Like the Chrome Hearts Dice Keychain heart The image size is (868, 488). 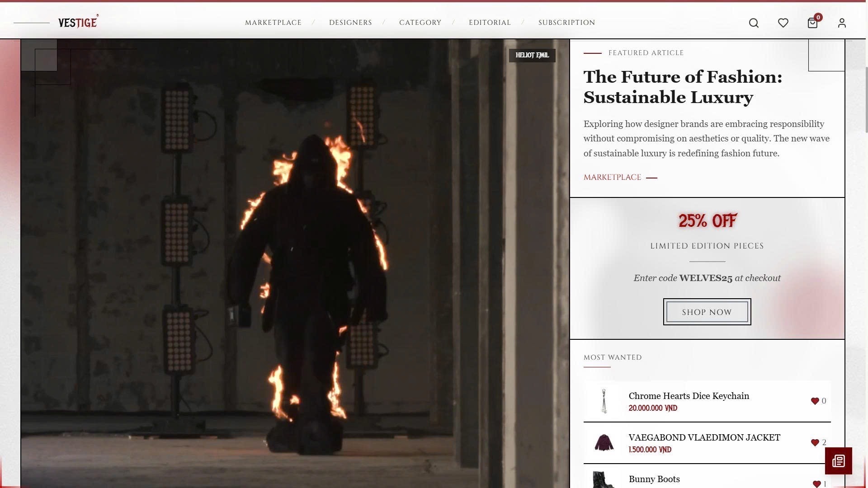815,401
